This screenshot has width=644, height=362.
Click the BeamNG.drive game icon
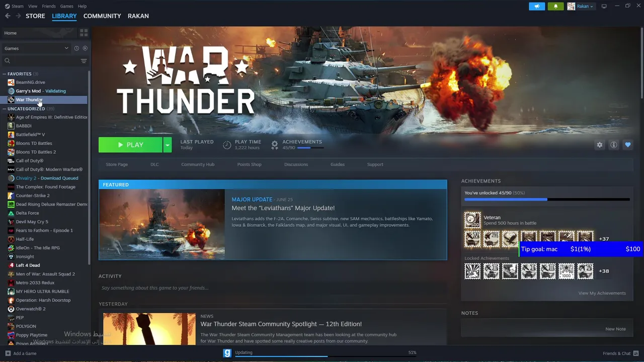11,82
